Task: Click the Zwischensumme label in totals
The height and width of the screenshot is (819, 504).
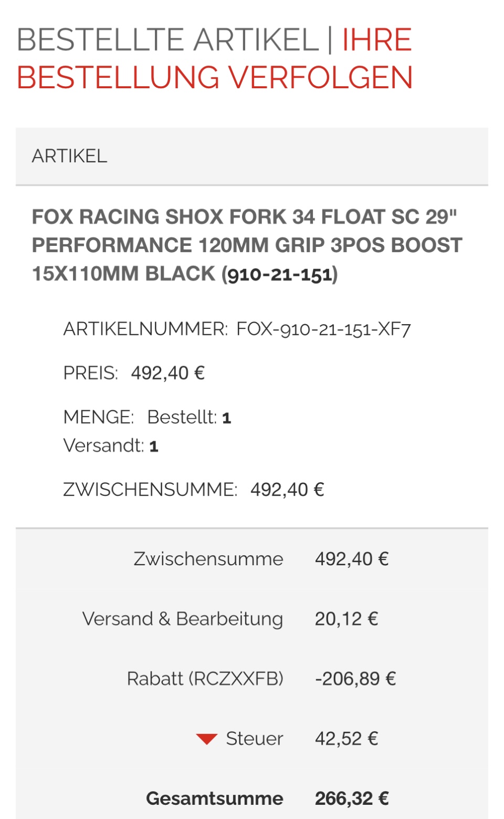Action: (208, 559)
